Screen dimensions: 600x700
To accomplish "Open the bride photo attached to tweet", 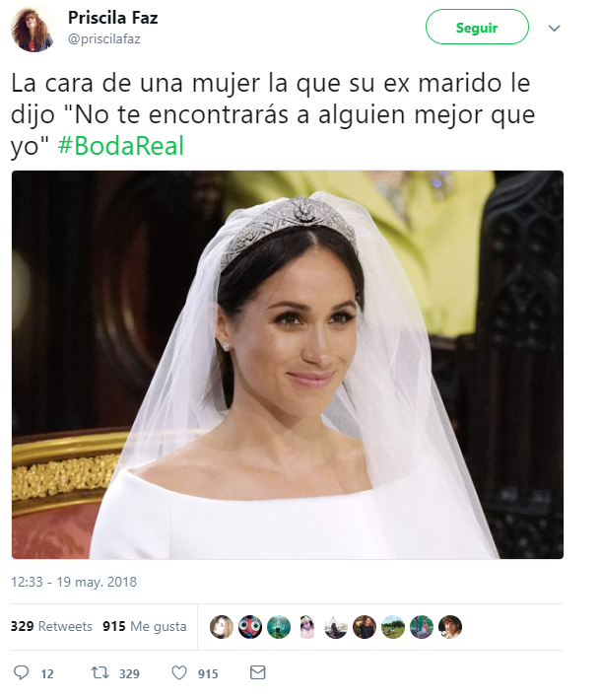I will tap(288, 364).
